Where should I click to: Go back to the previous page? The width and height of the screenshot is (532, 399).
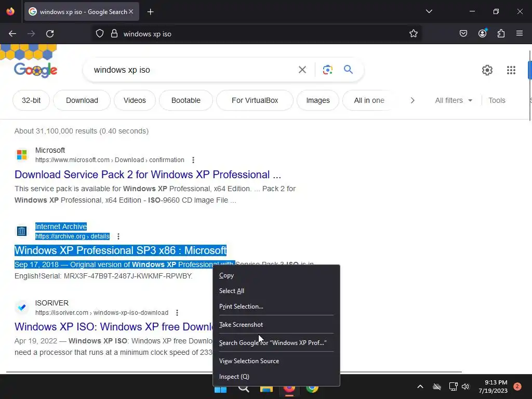[x=12, y=34]
